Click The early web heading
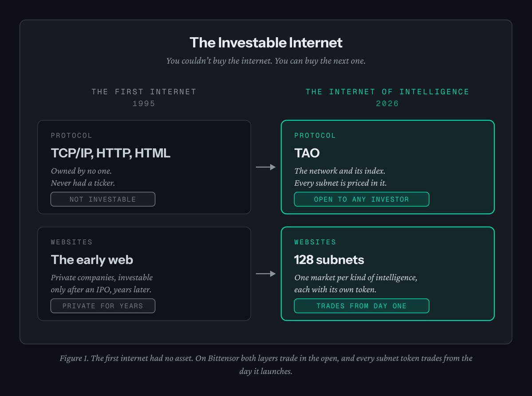This screenshot has height=396, width=532. [x=92, y=260]
